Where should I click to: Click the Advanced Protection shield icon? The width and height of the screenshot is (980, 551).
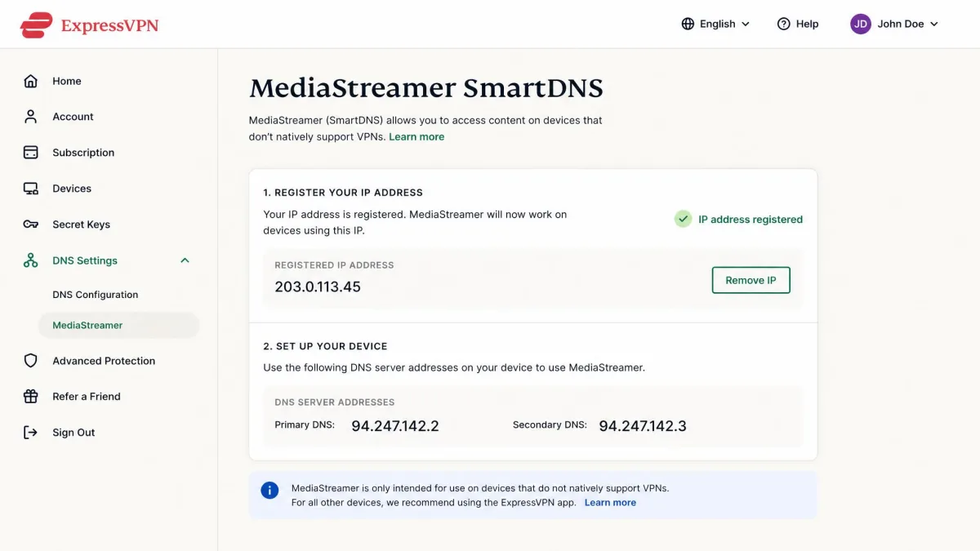pyautogui.click(x=31, y=361)
